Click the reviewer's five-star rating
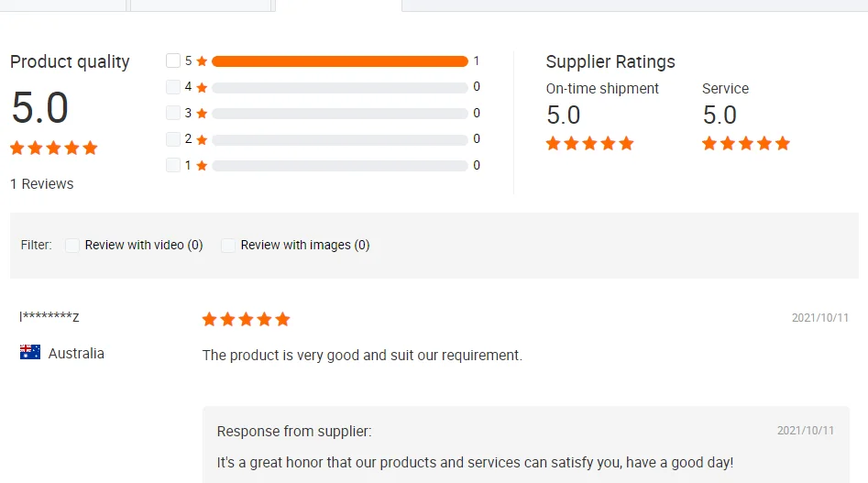Image resolution: width=868 pixels, height=483 pixels. click(x=246, y=319)
